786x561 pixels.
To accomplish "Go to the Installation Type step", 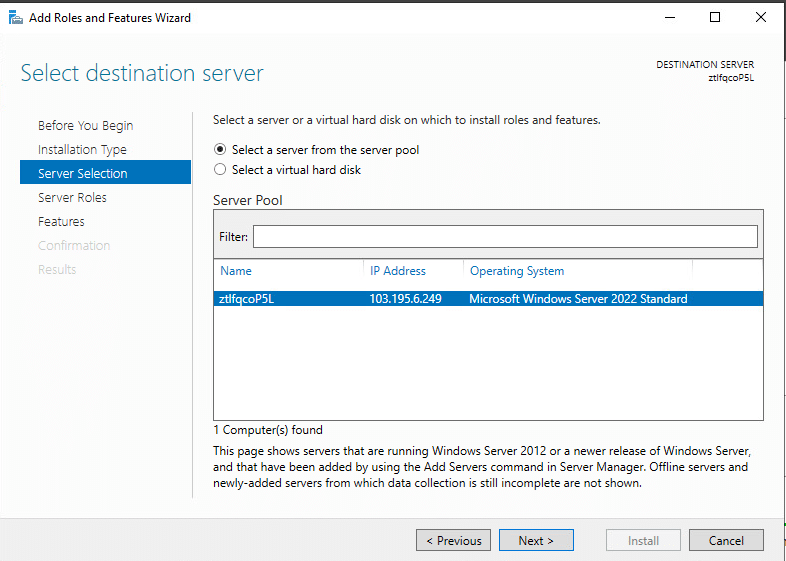I will pyautogui.click(x=82, y=150).
